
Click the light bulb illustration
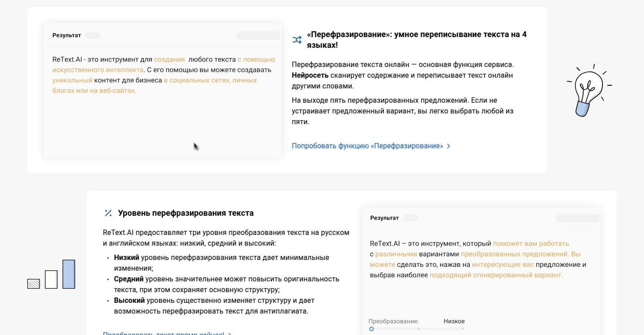[x=589, y=90]
